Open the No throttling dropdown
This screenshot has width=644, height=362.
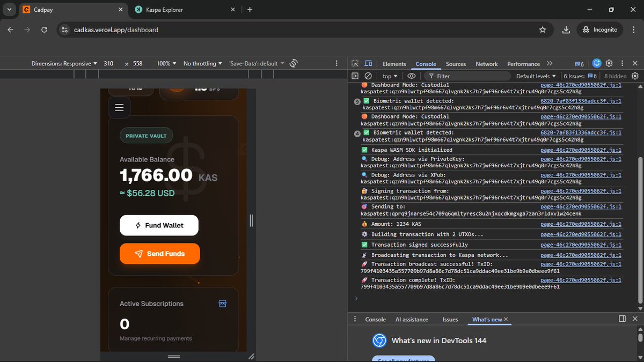[203, 63]
